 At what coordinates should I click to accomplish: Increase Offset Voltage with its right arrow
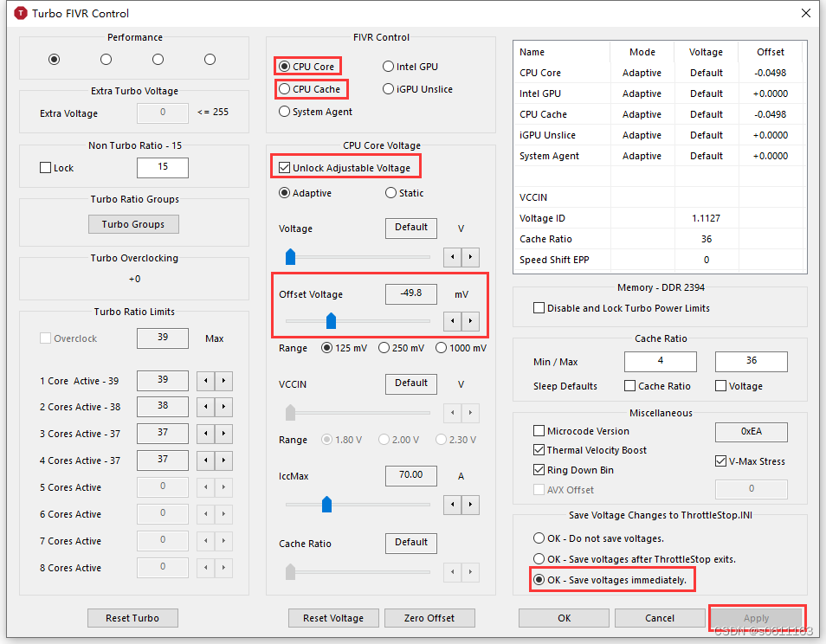[x=470, y=320]
